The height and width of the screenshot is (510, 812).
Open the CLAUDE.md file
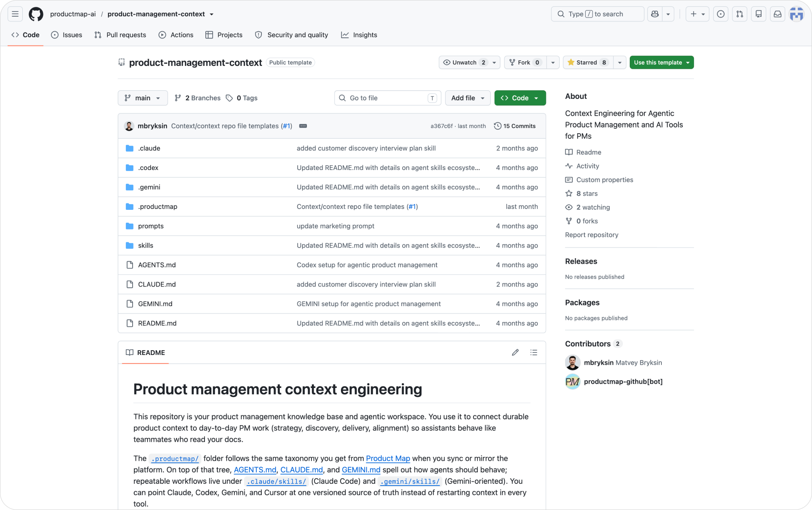(157, 284)
